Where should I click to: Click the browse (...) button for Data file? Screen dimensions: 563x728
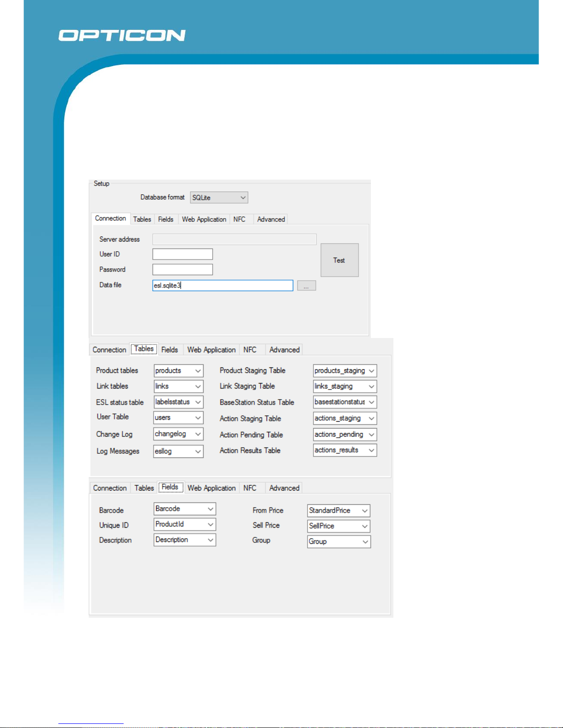pos(307,286)
